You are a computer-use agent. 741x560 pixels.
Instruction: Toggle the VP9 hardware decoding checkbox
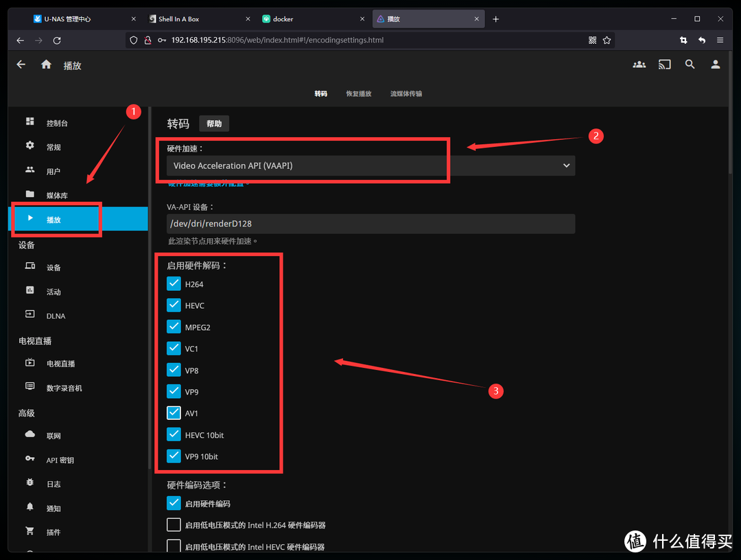tap(174, 391)
